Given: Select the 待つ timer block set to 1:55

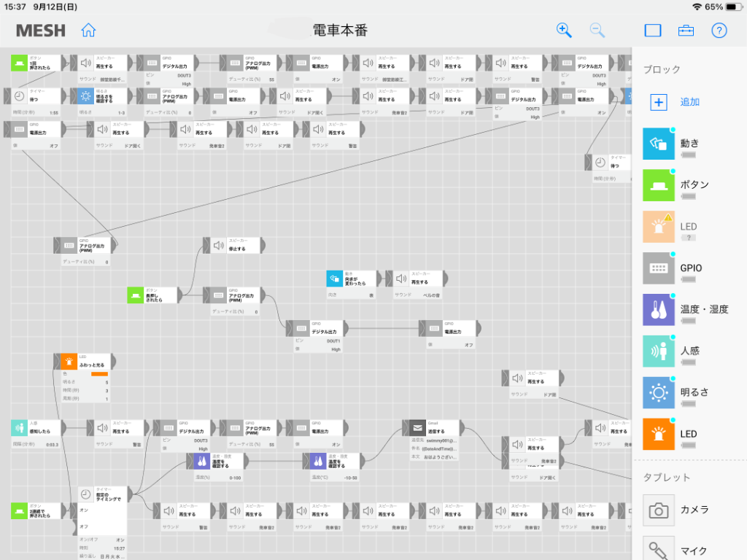Looking at the screenshot, I should coord(36,96).
